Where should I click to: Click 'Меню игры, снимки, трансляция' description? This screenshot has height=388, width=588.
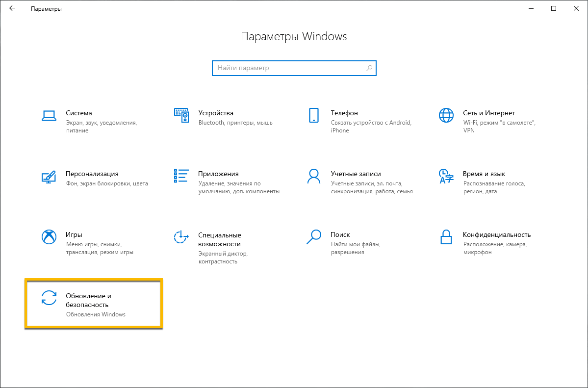pyautogui.click(x=100, y=248)
